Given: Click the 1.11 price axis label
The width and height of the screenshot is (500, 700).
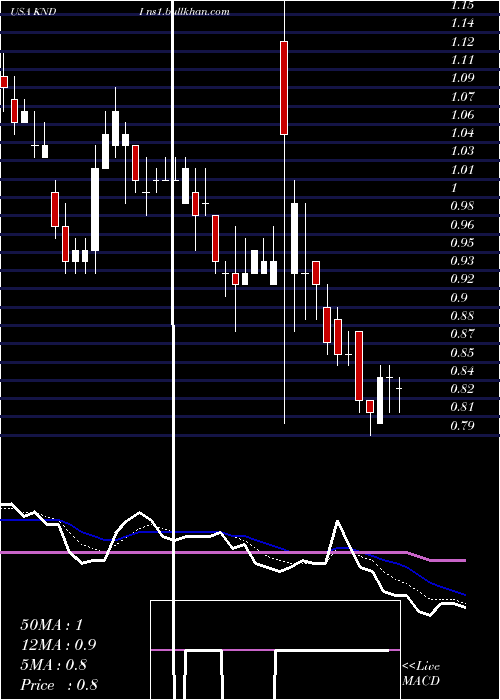Looking at the screenshot, I should [x=462, y=60].
